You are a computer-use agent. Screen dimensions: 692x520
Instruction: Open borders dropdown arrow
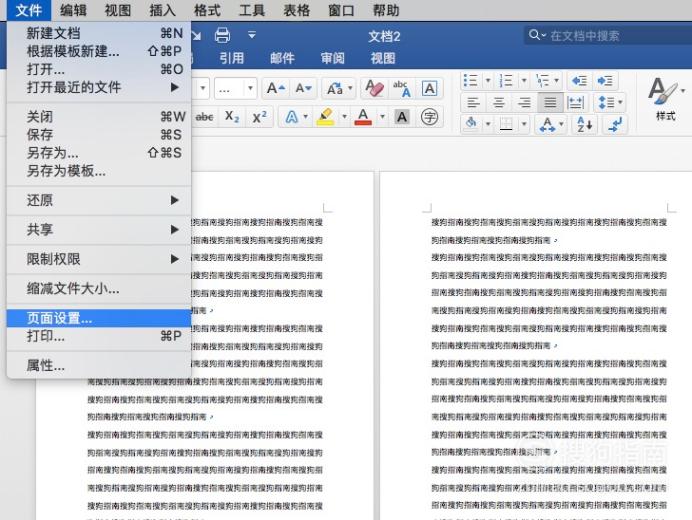click(x=524, y=124)
